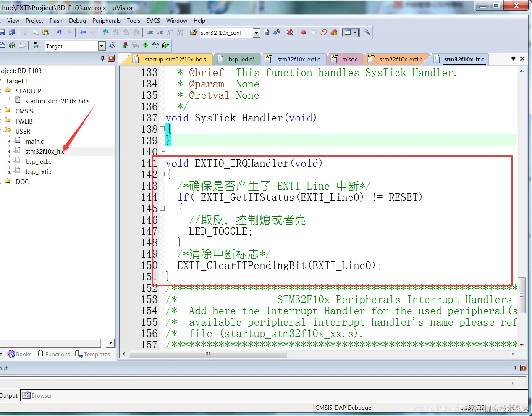Click the Download LOAD icon
Screen dimensions: 532x416
[x=36, y=45]
